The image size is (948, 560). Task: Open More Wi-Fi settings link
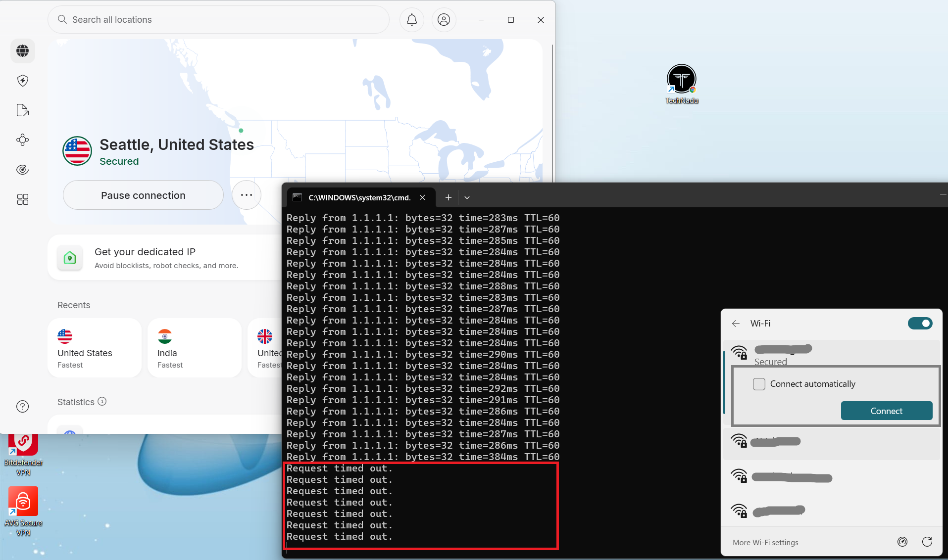(765, 542)
